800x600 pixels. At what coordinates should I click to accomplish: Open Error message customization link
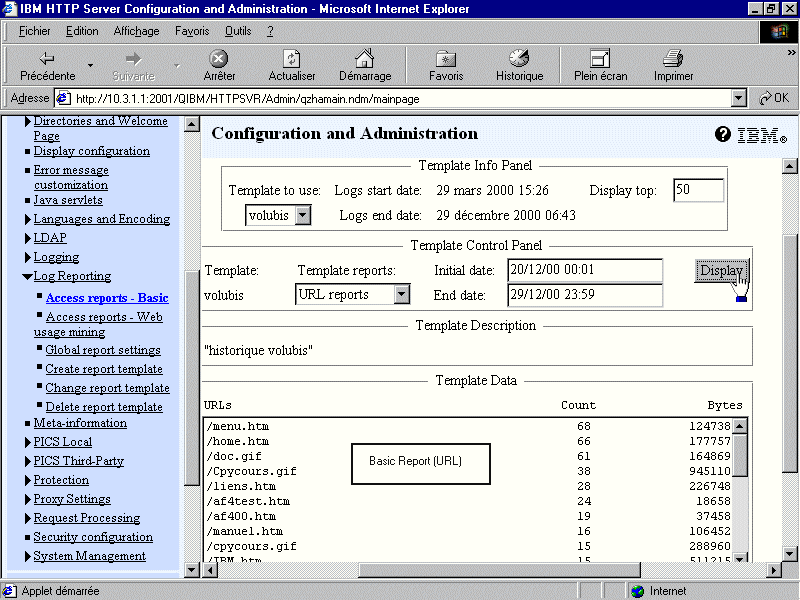tap(71, 178)
